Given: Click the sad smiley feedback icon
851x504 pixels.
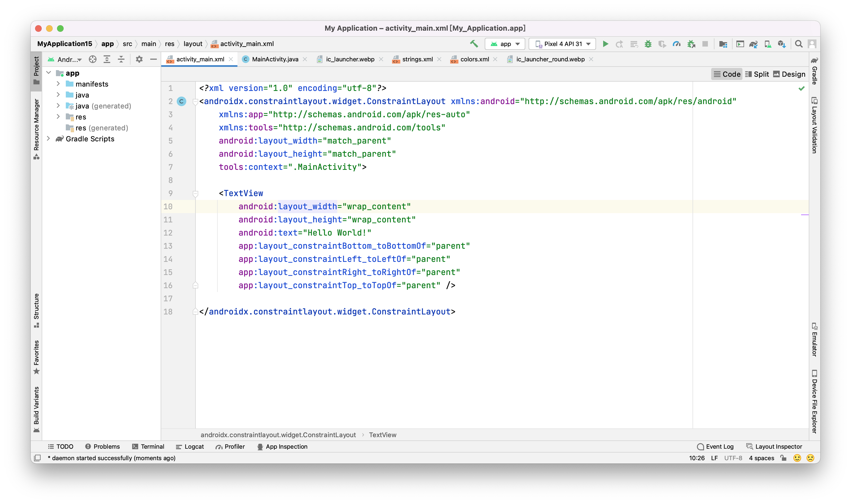Looking at the screenshot, I should [810, 458].
